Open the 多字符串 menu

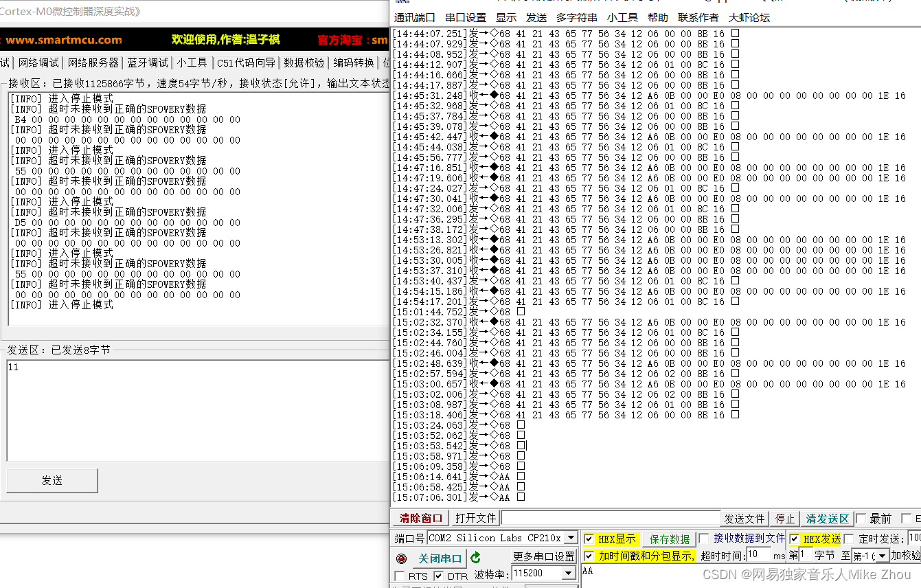[577, 18]
